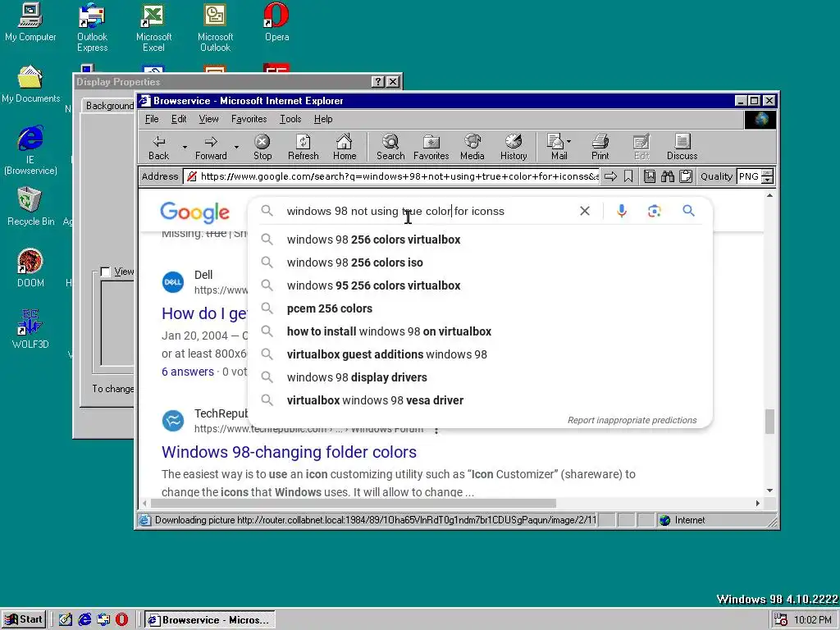Image resolution: width=840 pixels, height=630 pixels.
Task: Click the horizontal scrollbar right arrow
Action: (757, 503)
